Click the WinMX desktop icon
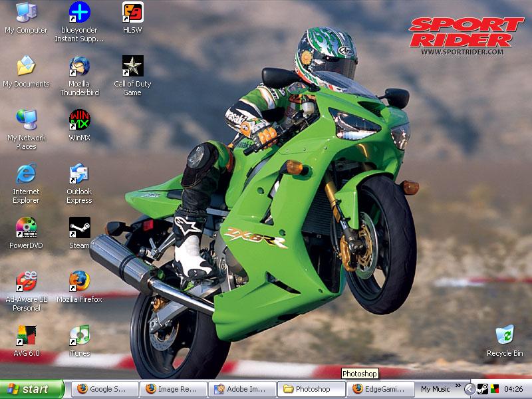 tap(79, 121)
